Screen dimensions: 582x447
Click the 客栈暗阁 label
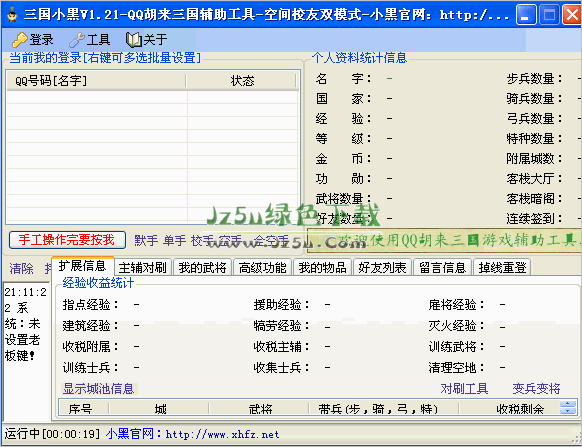pyautogui.click(x=534, y=199)
